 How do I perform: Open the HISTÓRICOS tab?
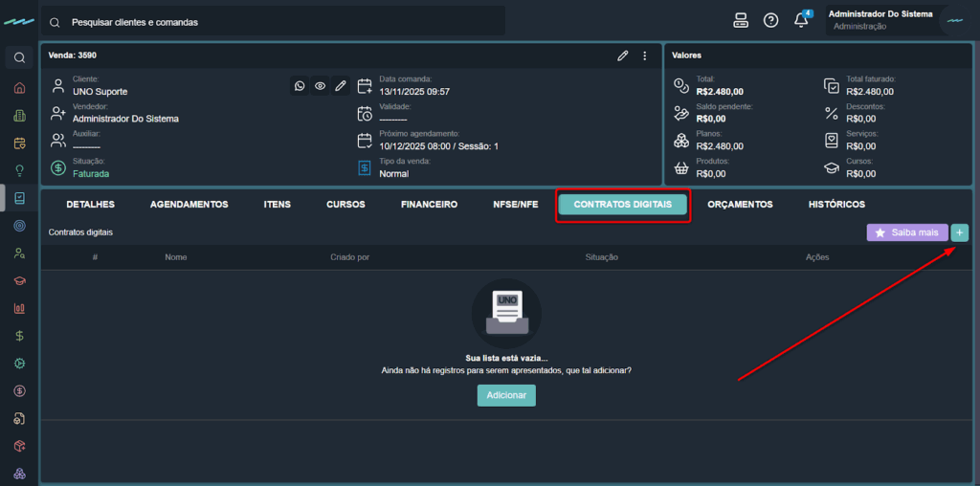(836, 205)
